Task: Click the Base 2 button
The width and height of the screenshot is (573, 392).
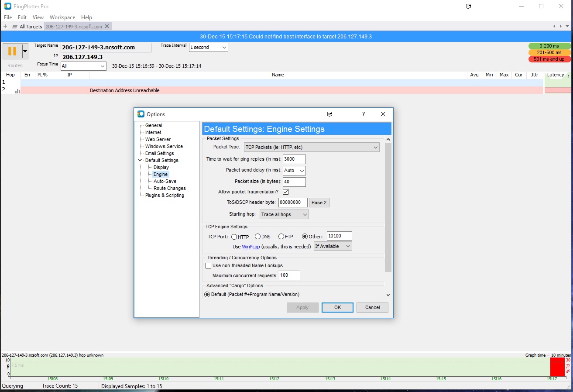Action: (x=319, y=203)
